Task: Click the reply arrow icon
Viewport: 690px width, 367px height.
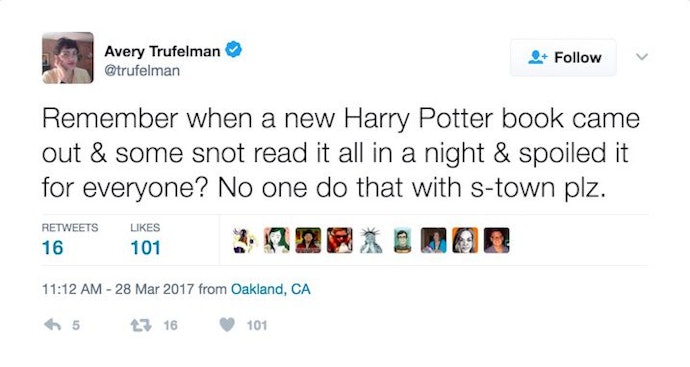Action: click(x=52, y=325)
